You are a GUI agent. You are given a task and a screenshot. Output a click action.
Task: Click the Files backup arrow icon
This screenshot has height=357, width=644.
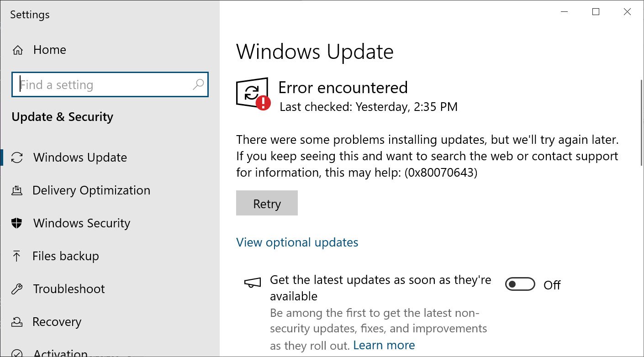coord(17,256)
